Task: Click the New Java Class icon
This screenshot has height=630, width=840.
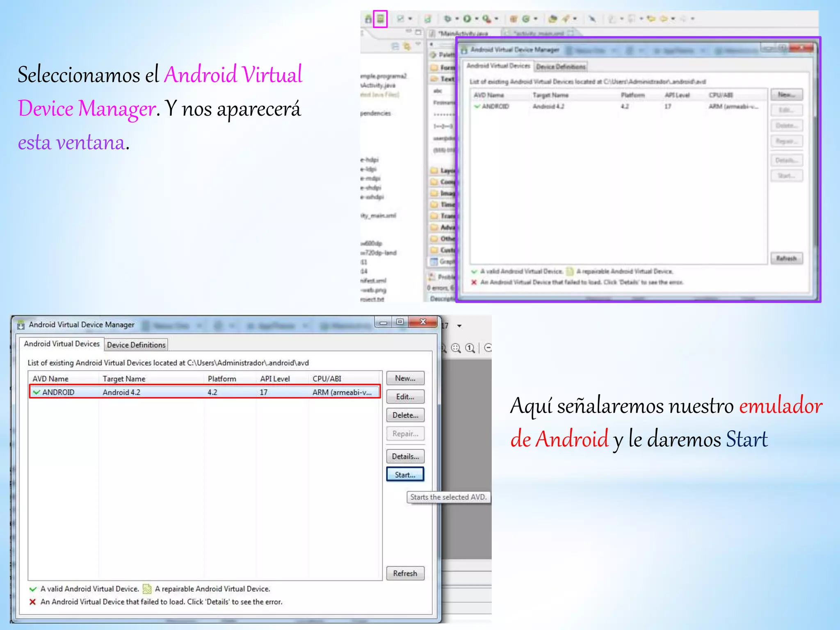Action: point(526,19)
